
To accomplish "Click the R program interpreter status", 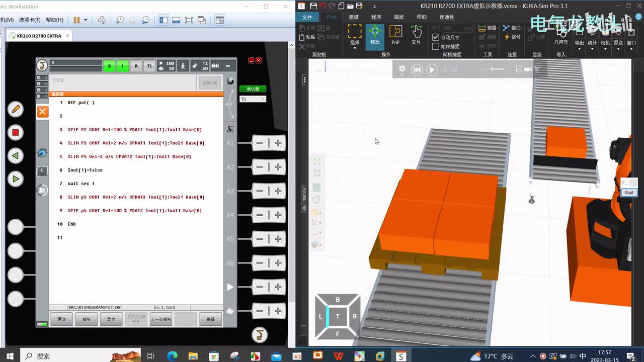I will 136,66.
